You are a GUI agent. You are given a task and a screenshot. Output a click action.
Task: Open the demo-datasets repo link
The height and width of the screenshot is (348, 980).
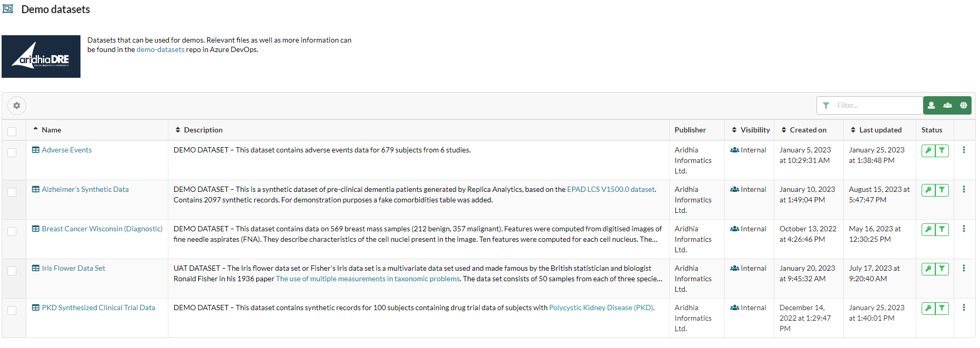click(160, 49)
